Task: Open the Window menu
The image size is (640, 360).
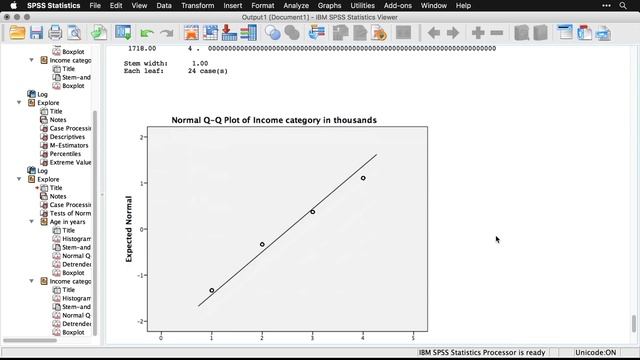Action: coord(433,5)
